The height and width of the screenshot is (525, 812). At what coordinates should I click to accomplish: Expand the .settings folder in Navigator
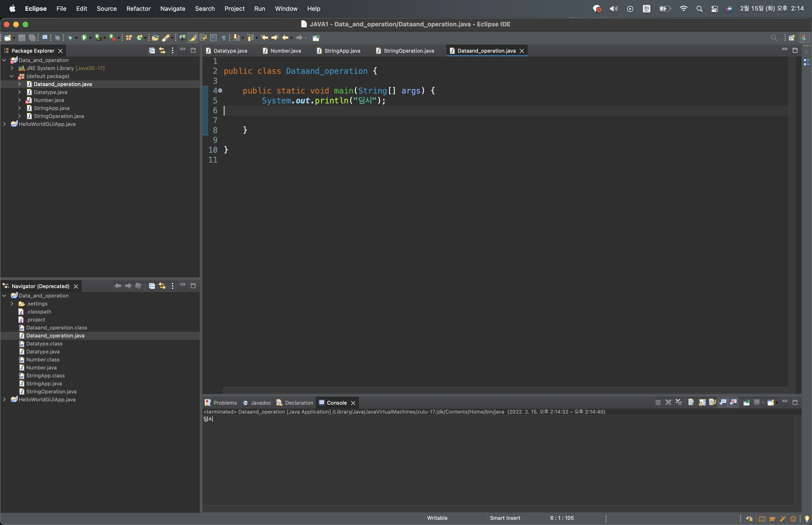(x=12, y=303)
